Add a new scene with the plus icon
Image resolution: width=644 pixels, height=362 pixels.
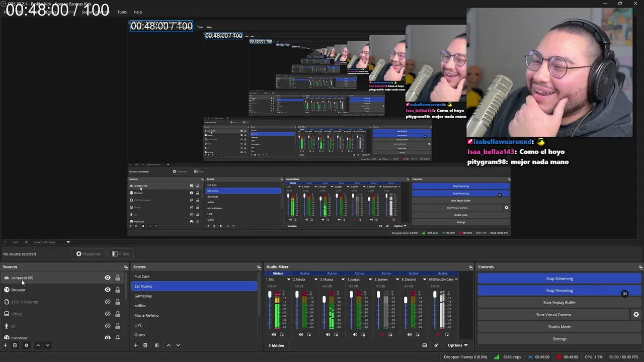135,345
